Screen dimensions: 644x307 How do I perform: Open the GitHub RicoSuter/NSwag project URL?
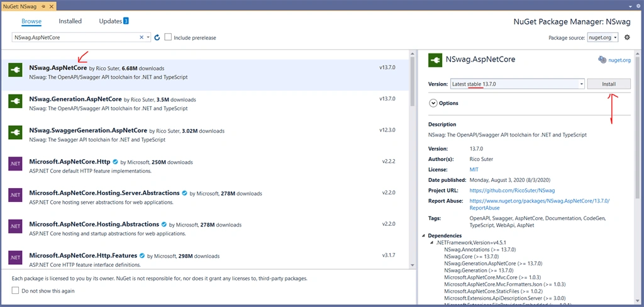tap(512, 191)
